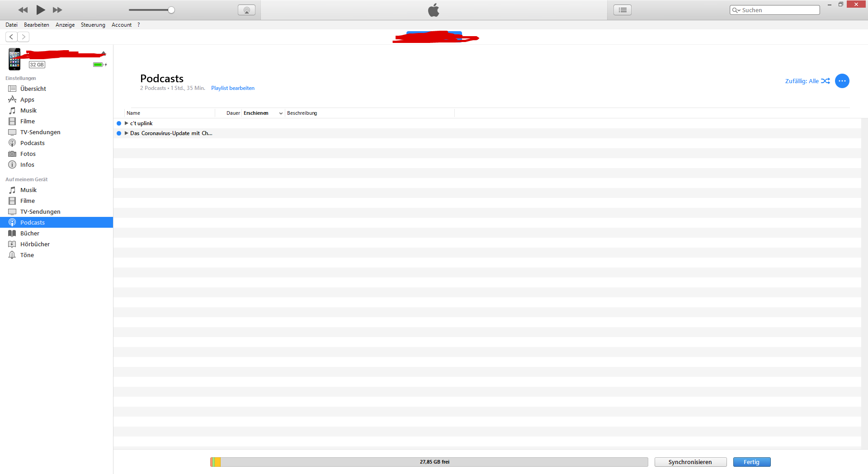Click the podcast icon beside Podcasts in Einstellungen

tap(12, 143)
